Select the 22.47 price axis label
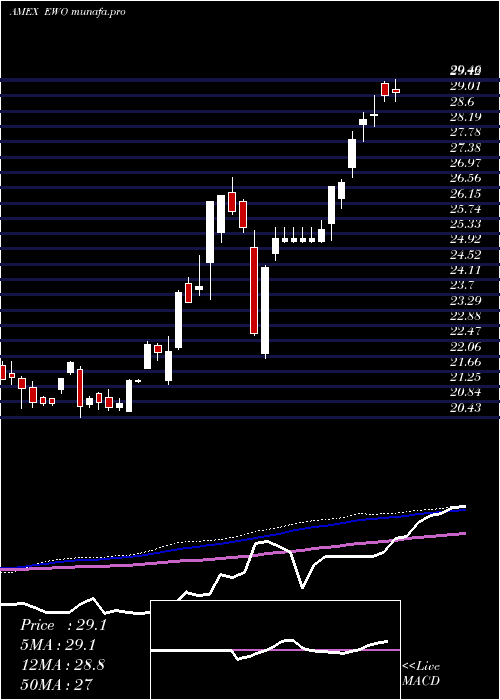Viewport: 500px width, 700px height. (465, 331)
